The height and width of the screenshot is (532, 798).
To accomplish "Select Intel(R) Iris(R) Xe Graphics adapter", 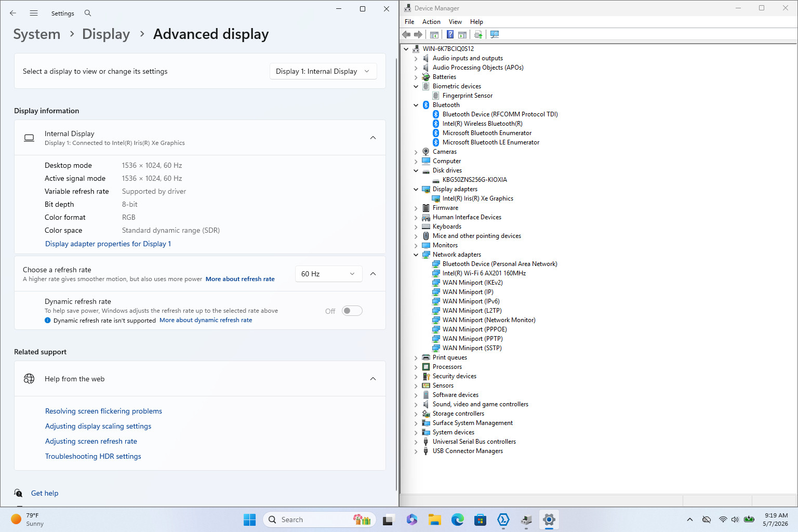I will [478, 198].
